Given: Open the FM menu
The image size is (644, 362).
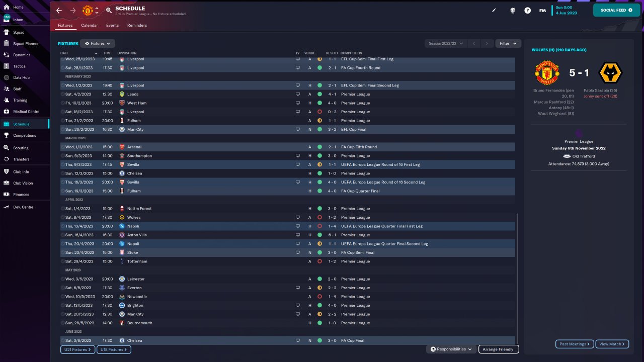Looking at the screenshot, I should (x=542, y=10).
